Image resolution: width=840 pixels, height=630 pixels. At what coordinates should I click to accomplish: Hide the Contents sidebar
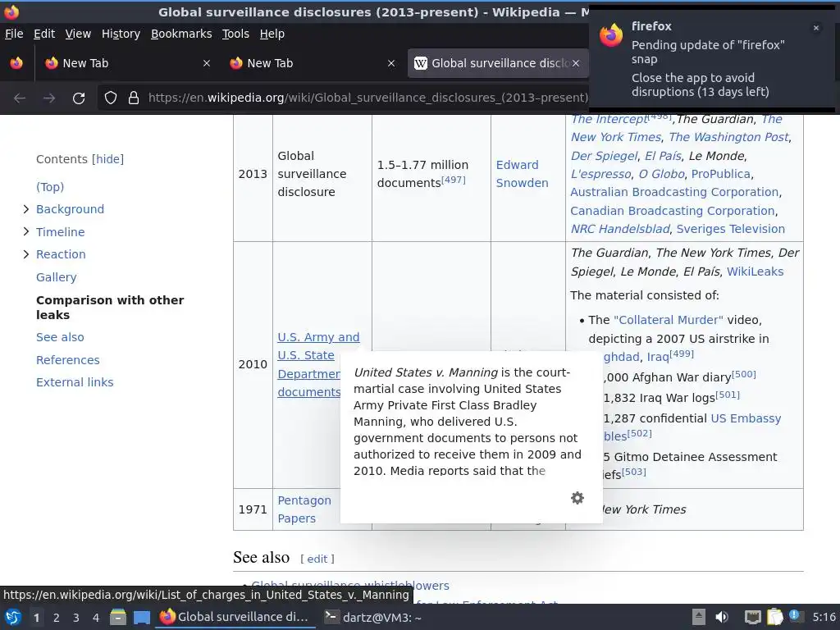pyautogui.click(x=107, y=159)
